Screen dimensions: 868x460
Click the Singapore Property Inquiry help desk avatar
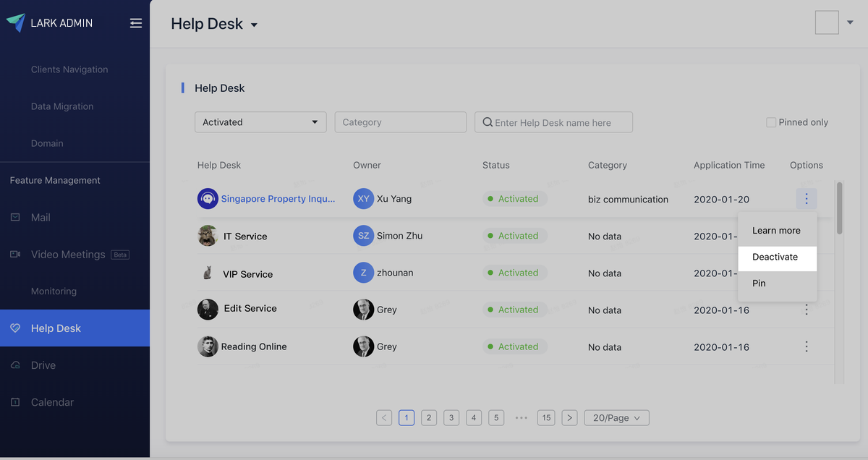pyautogui.click(x=208, y=199)
